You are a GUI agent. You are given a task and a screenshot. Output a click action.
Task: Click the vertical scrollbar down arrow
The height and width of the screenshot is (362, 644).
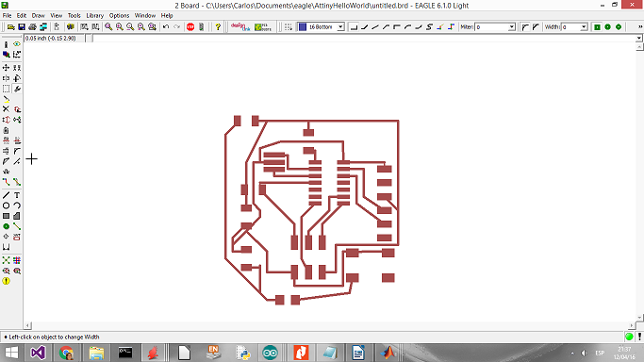pos(639,318)
